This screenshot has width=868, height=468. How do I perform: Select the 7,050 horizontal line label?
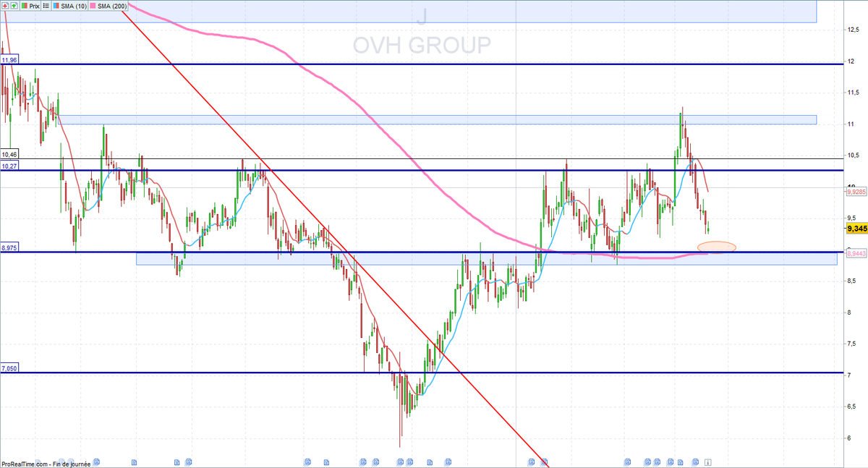click(9, 368)
